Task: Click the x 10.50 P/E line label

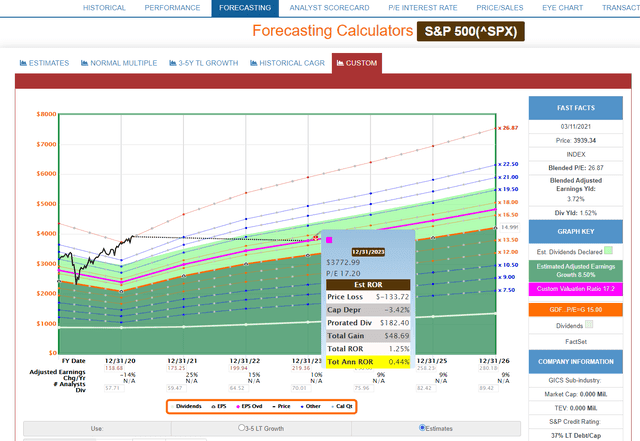Action: coord(508,265)
